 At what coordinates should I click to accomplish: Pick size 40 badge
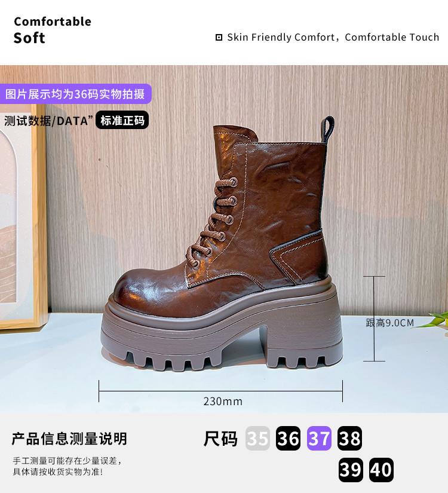click(x=381, y=470)
